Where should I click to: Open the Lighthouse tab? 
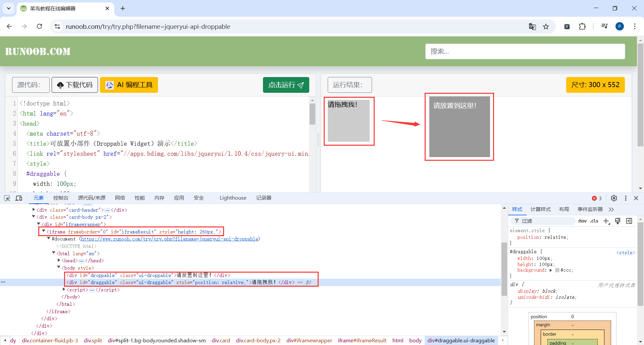(233, 198)
